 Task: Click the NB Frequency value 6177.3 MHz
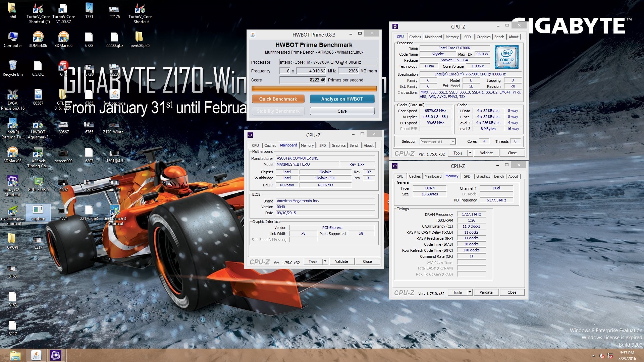(496, 200)
